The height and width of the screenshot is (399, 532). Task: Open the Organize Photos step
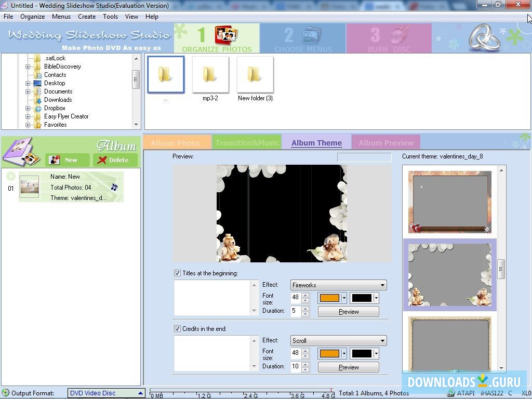[217, 38]
